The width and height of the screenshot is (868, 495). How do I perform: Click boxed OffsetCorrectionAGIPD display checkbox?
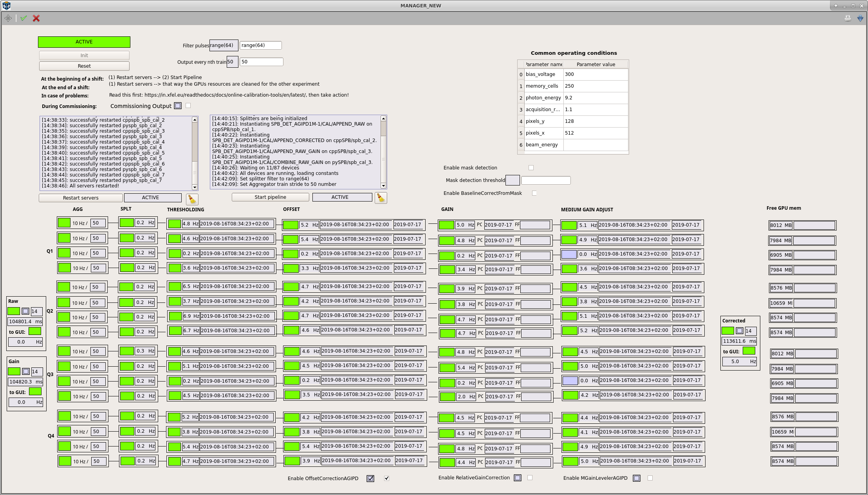click(x=370, y=479)
